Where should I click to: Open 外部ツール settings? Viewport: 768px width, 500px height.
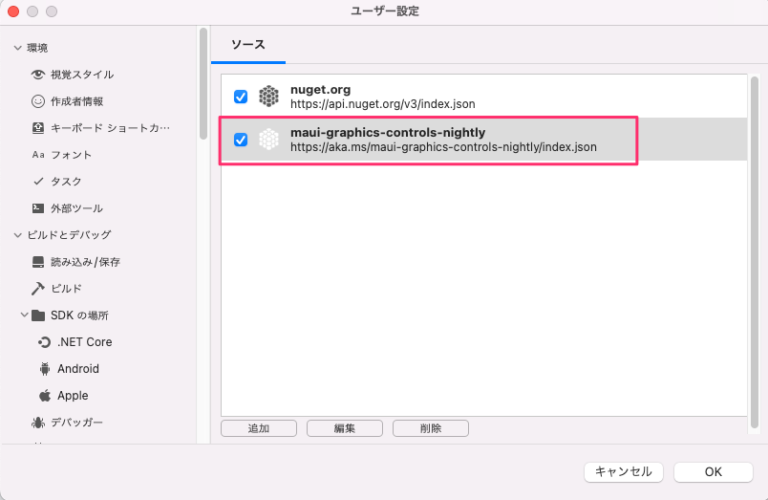77,208
